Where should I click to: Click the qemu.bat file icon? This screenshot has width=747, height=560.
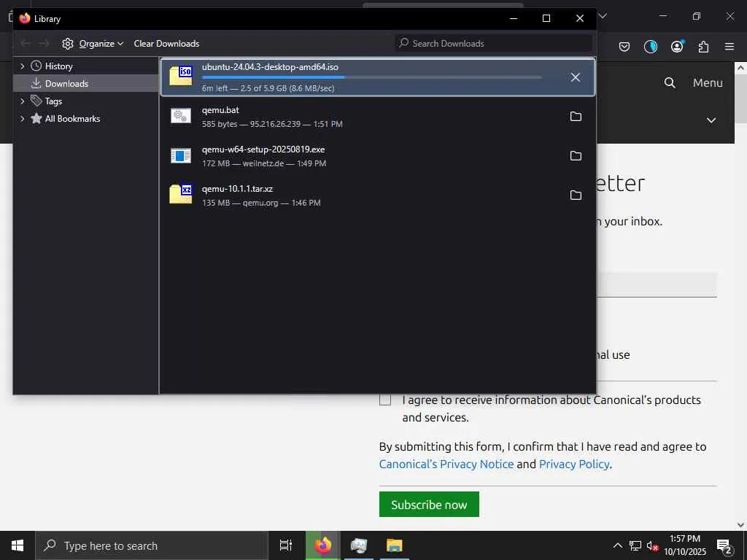point(181,116)
